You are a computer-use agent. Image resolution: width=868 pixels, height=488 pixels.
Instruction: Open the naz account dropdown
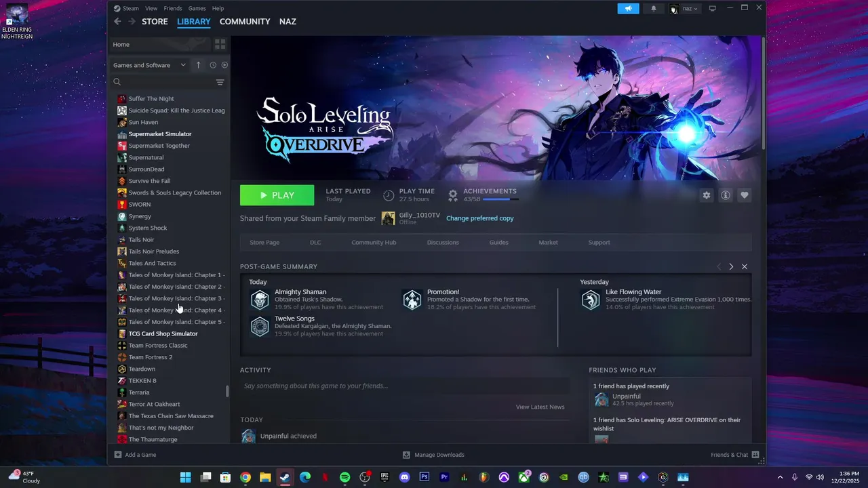tap(685, 8)
